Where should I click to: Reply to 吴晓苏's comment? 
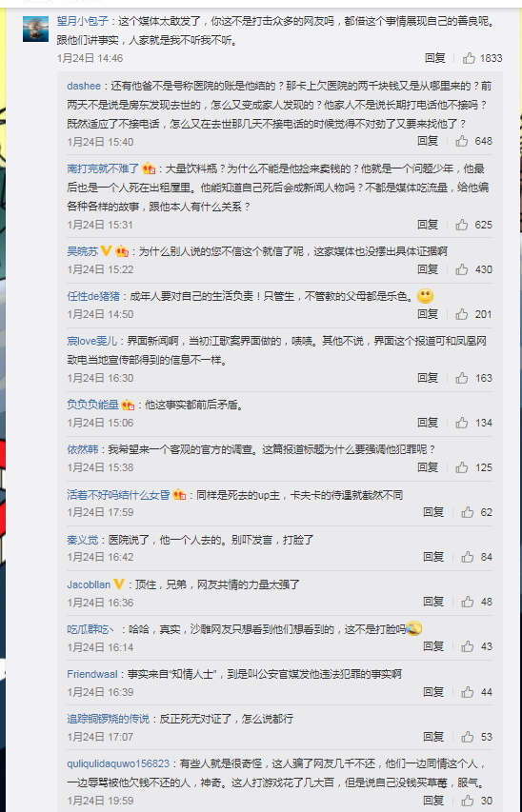(x=429, y=269)
